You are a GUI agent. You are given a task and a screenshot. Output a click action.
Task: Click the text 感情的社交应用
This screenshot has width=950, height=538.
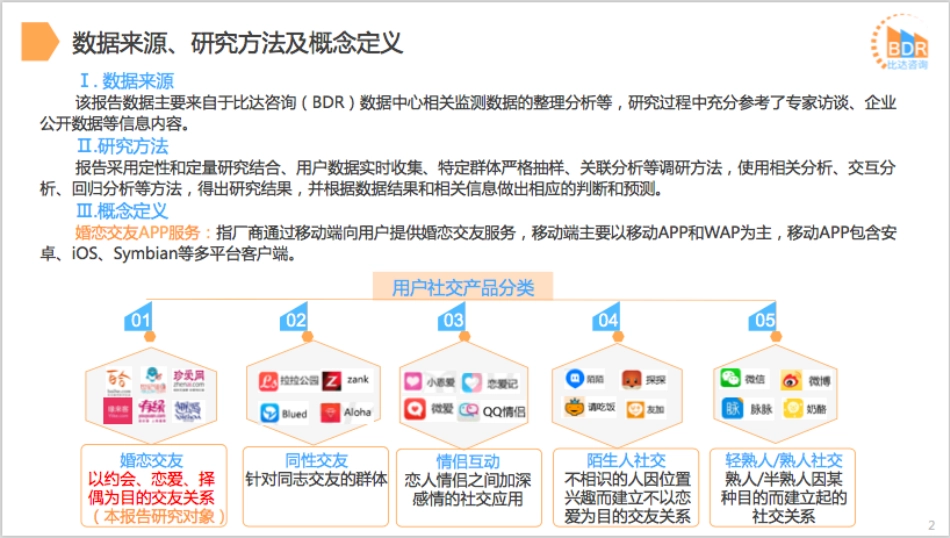click(x=467, y=498)
